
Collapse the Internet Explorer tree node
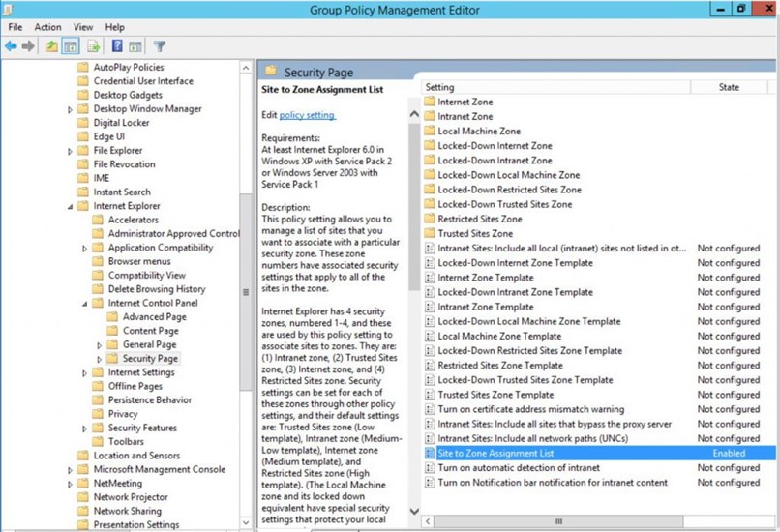point(70,206)
